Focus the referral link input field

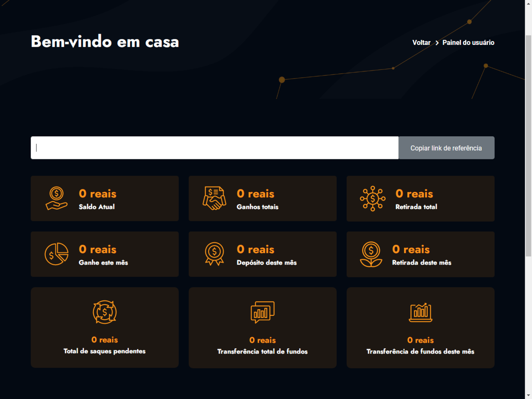(x=214, y=148)
